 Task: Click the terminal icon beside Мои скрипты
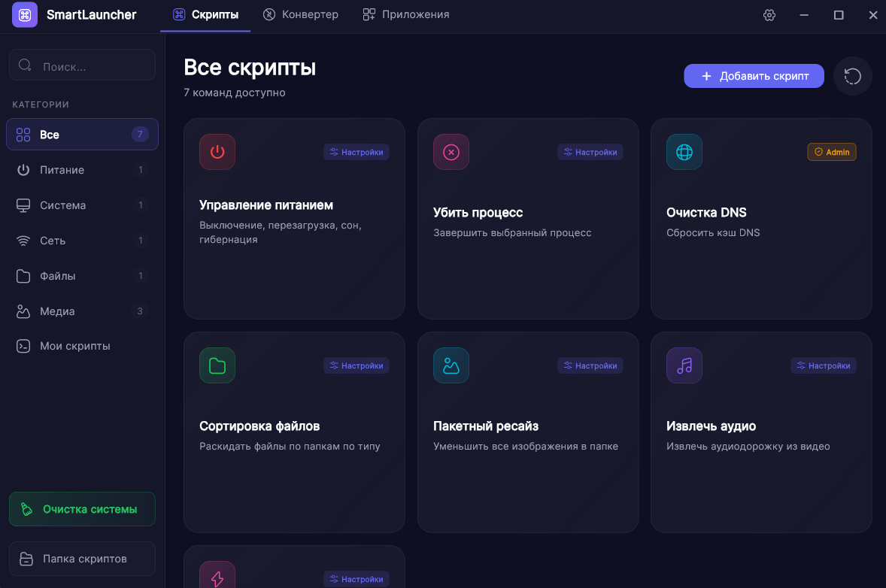pyautogui.click(x=23, y=346)
